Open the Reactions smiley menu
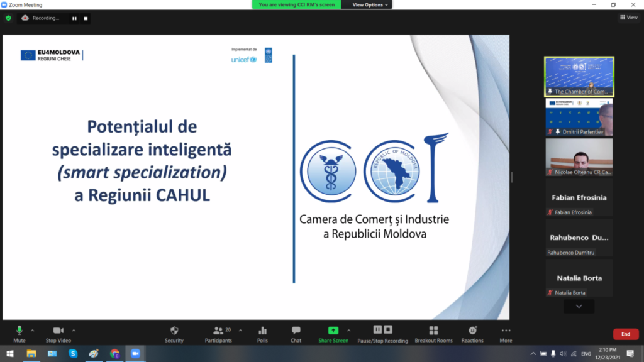The height and width of the screenshot is (362, 644). (x=472, y=334)
